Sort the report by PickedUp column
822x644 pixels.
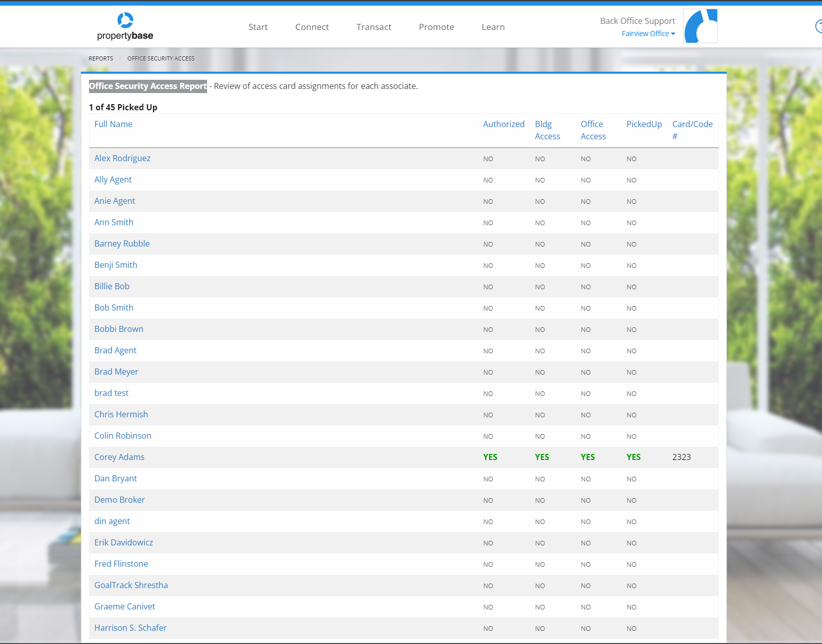pos(644,124)
